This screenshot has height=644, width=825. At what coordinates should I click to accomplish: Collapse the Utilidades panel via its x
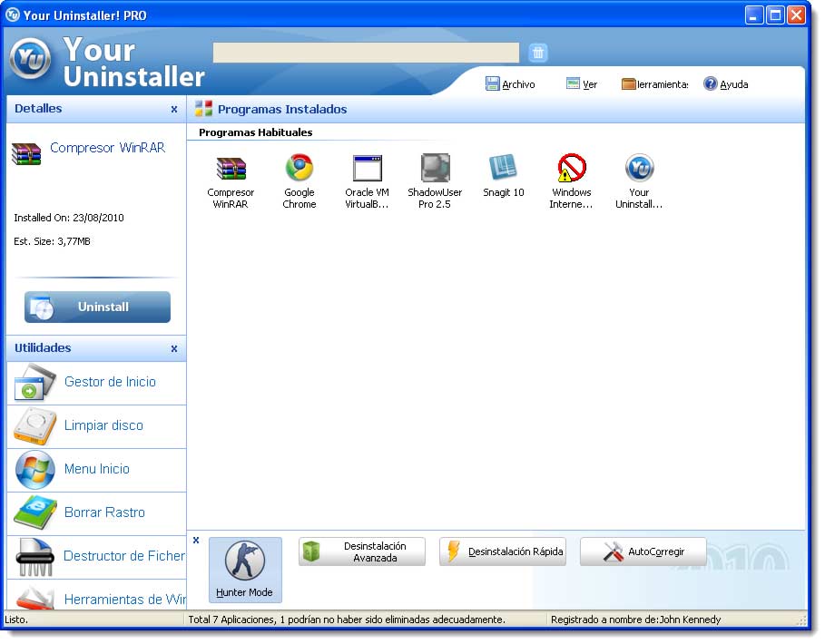point(174,348)
